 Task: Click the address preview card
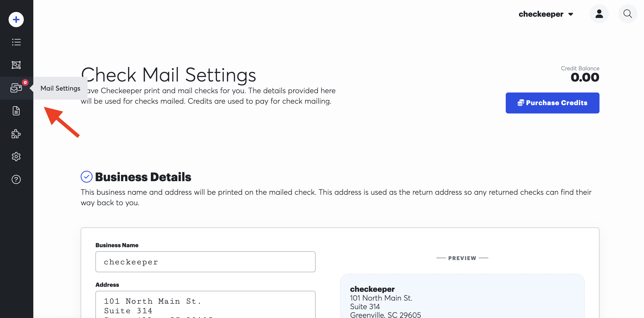coord(462,298)
